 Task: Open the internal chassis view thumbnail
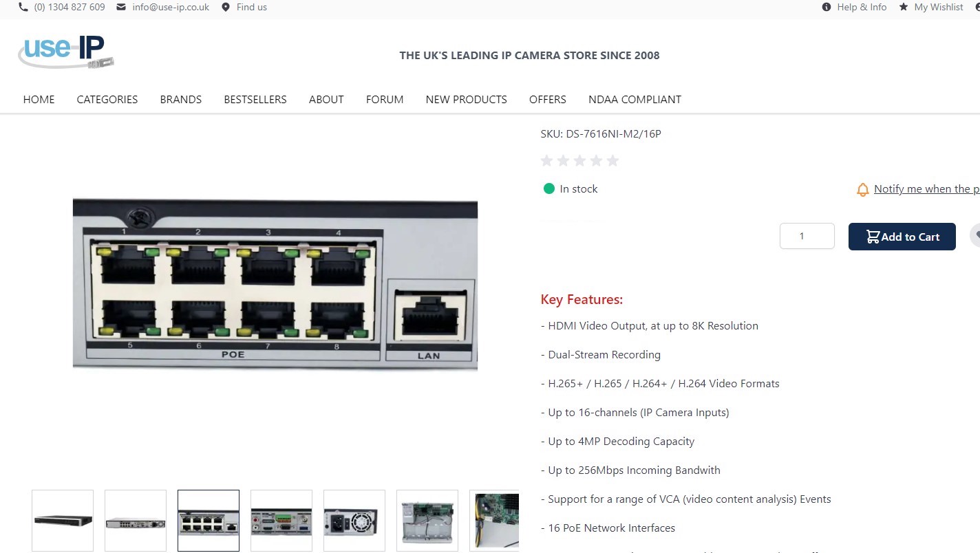click(x=427, y=520)
